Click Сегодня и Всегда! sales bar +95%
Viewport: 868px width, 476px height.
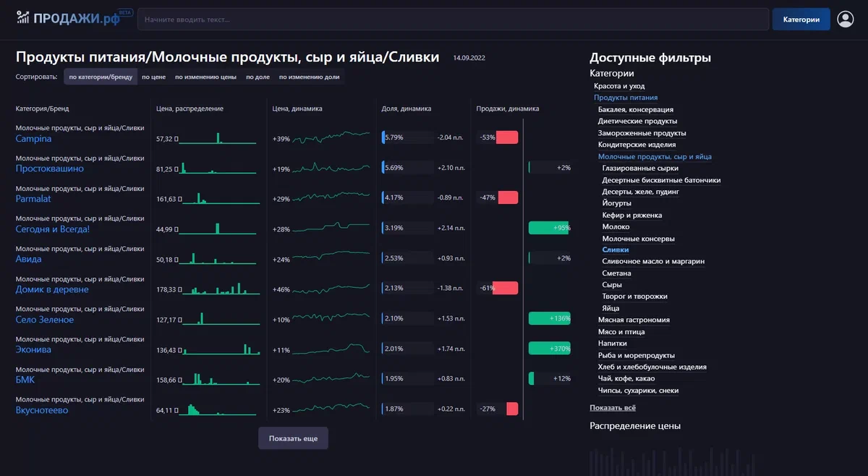(x=550, y=228)
